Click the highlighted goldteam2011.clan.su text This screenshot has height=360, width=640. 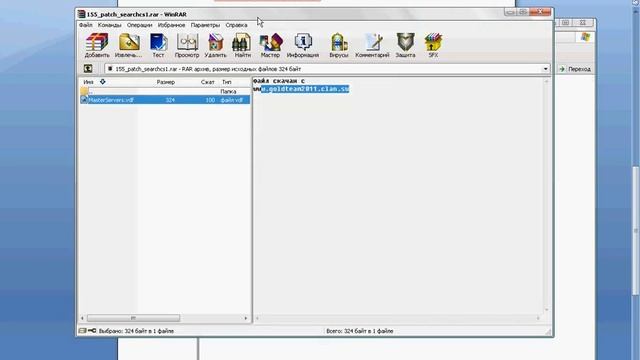(305, 89)
